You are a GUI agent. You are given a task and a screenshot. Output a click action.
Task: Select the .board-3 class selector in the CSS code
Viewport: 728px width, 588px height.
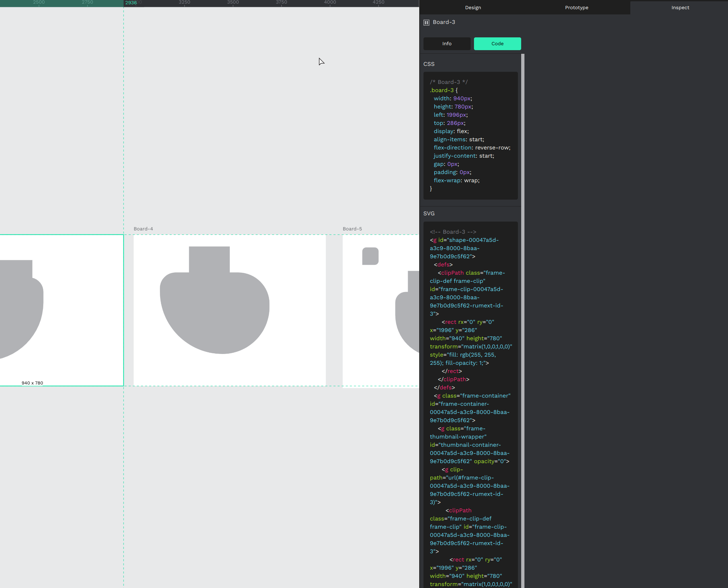441,90
